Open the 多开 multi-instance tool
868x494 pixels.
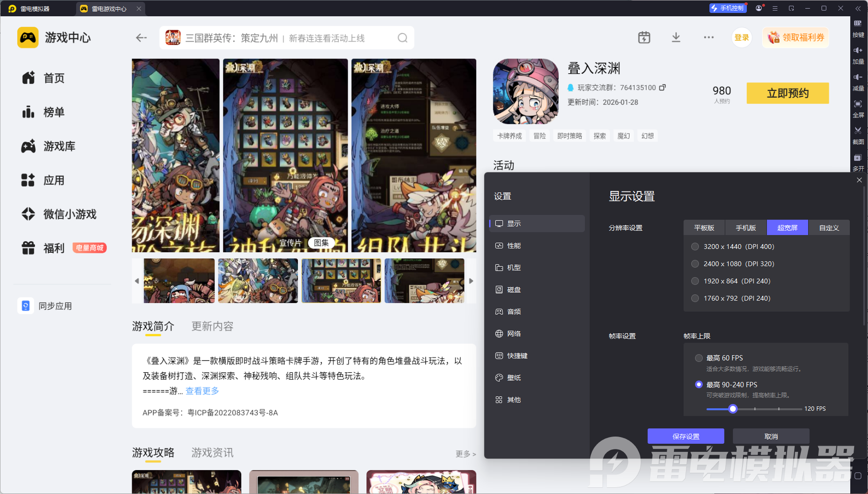[858, 163]
